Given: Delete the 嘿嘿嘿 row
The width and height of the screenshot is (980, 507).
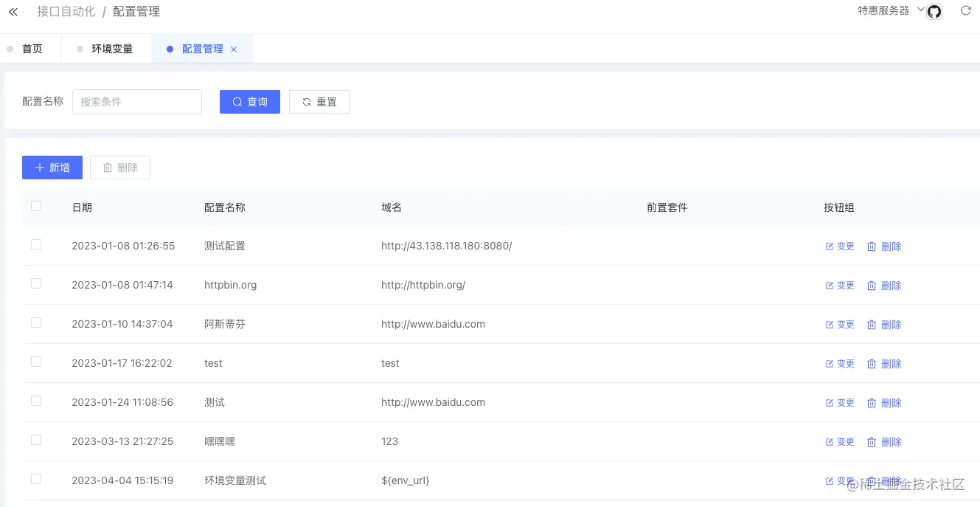Looking at the screenshot, I should [x=884, y=442].
